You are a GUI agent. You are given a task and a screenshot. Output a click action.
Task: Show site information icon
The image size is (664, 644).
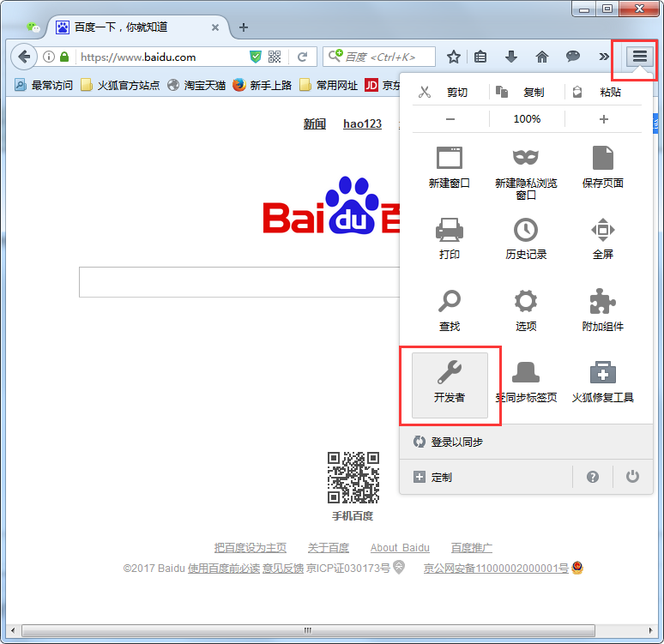pyautogui.click(x=49, y=57)
